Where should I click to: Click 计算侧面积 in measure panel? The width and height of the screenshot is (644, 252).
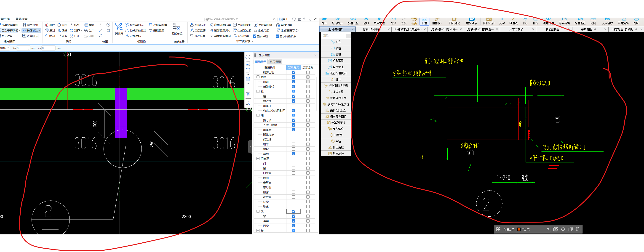point(336,123)
